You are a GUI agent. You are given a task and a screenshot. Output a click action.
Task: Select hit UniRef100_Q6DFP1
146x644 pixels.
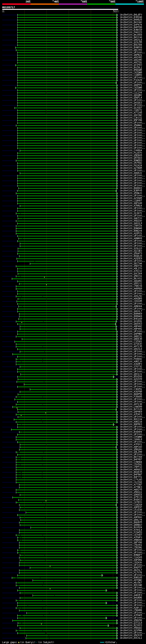pyautogui.click(x=131, y=85)
